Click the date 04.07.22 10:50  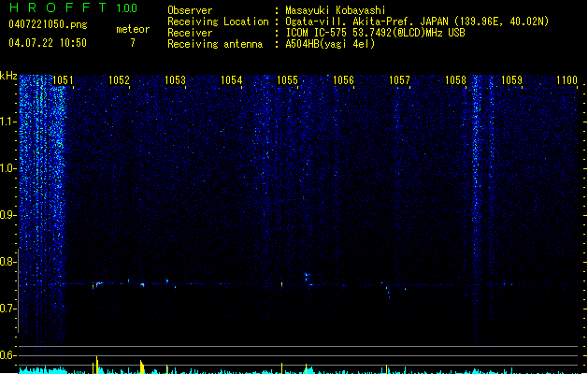click(x=48, y=43)
